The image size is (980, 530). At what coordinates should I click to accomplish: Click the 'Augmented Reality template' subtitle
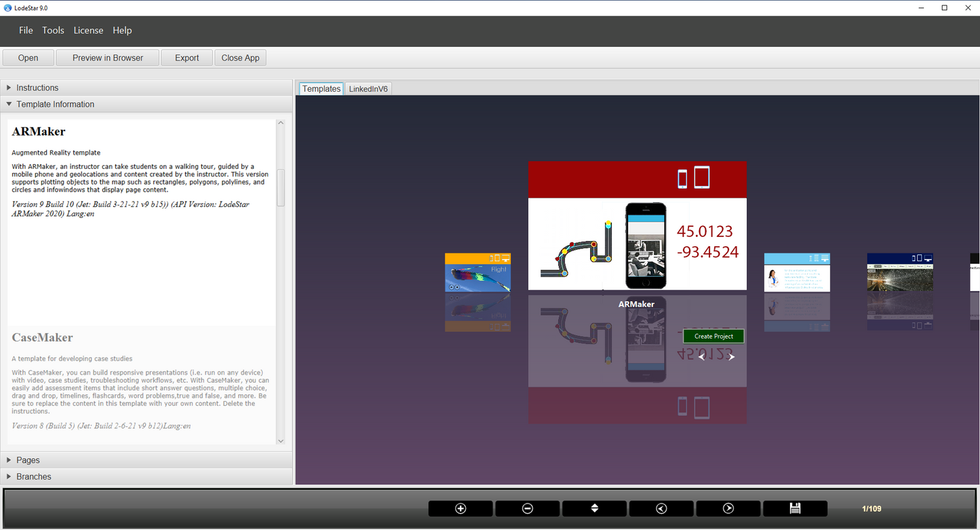56,153
